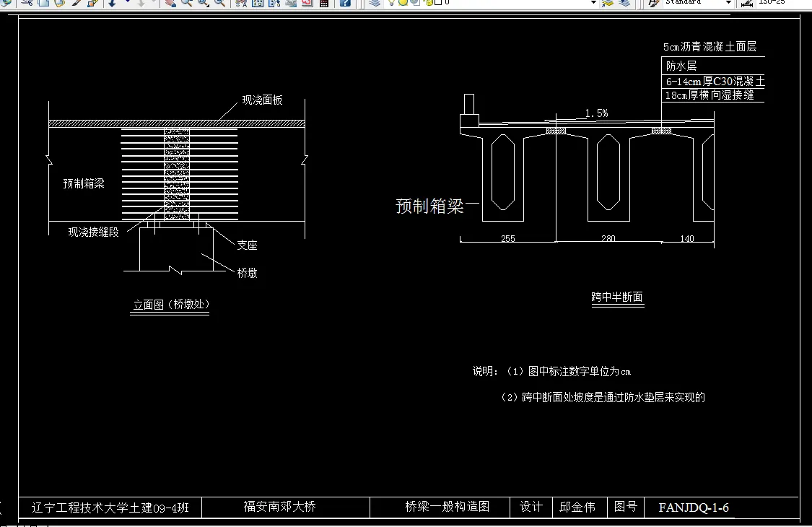The image size is (812, 527).
Task: Select the Match Properties brush tool
Action: (76, 3)
